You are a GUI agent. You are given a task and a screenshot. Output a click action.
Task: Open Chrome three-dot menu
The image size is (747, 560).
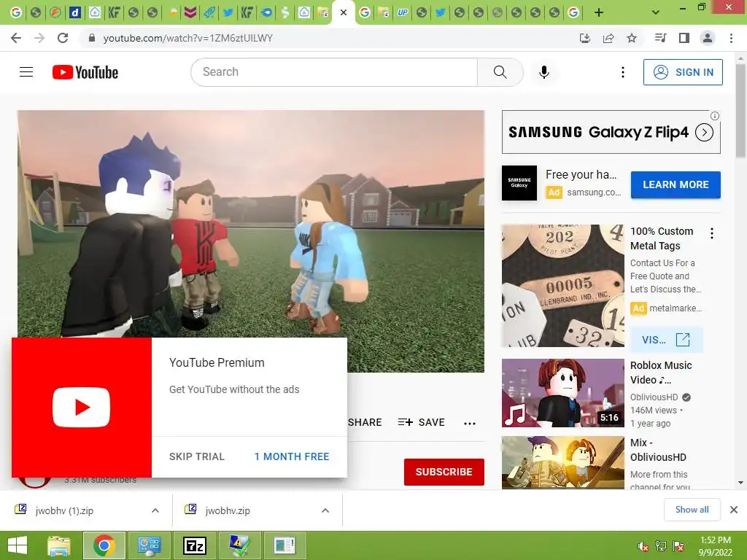731,38
